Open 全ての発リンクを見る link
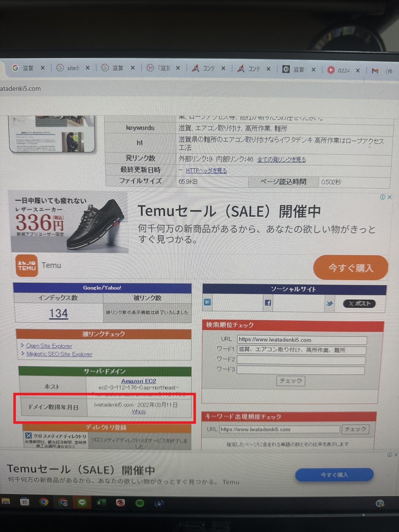Viewport: 399px width, 532px height. coord(281,160)
